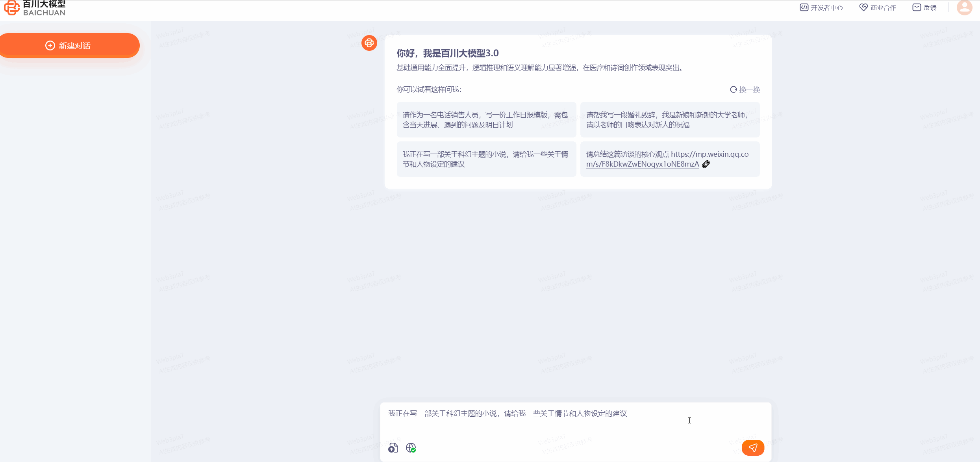Select the sci-fi novel suggestion card

click(486, 159)
